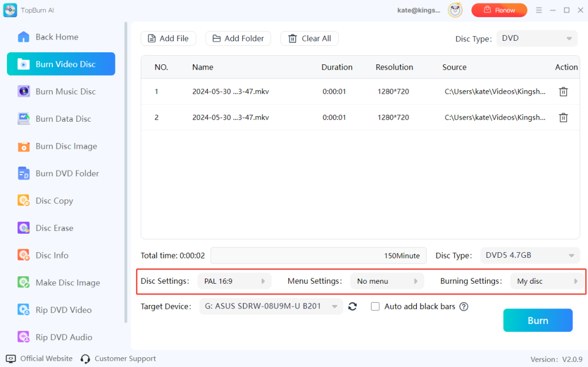588x367 pixels.
Task: Click the Total time progress bar
Action: (x=318, y=255)
